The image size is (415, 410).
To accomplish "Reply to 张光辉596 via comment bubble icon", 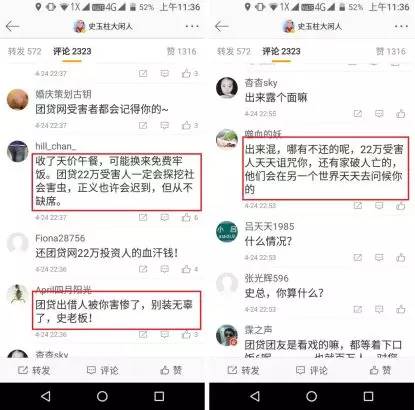I will click(x=379, y=309).
